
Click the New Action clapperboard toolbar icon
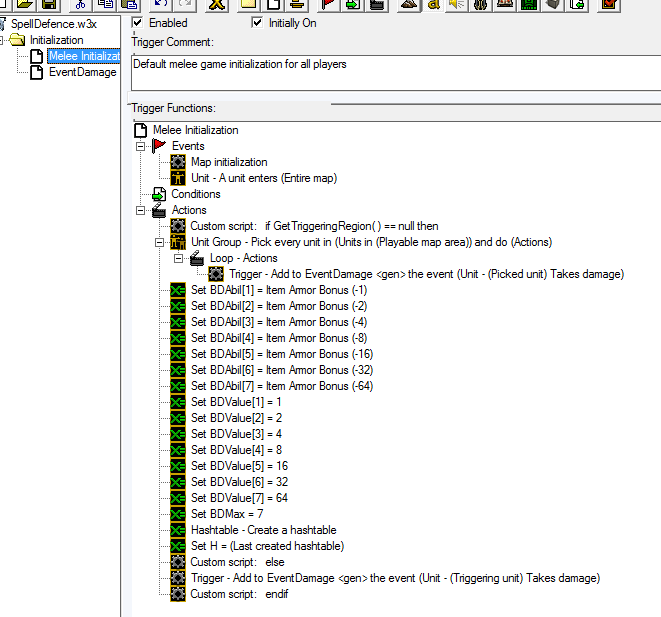pos(377,4)
